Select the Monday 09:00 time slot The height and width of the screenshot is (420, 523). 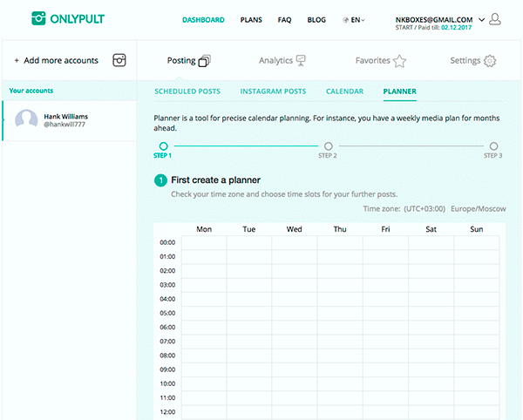[x=204, y=369]
